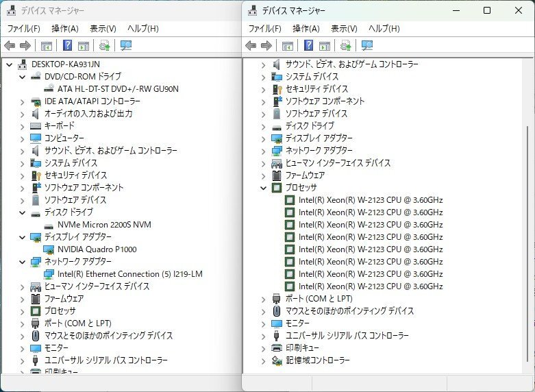This screenshot has height=392, width=535.
Task: Click Forward arrow in left Device Manager toolbar
Action: click(25, 45)
